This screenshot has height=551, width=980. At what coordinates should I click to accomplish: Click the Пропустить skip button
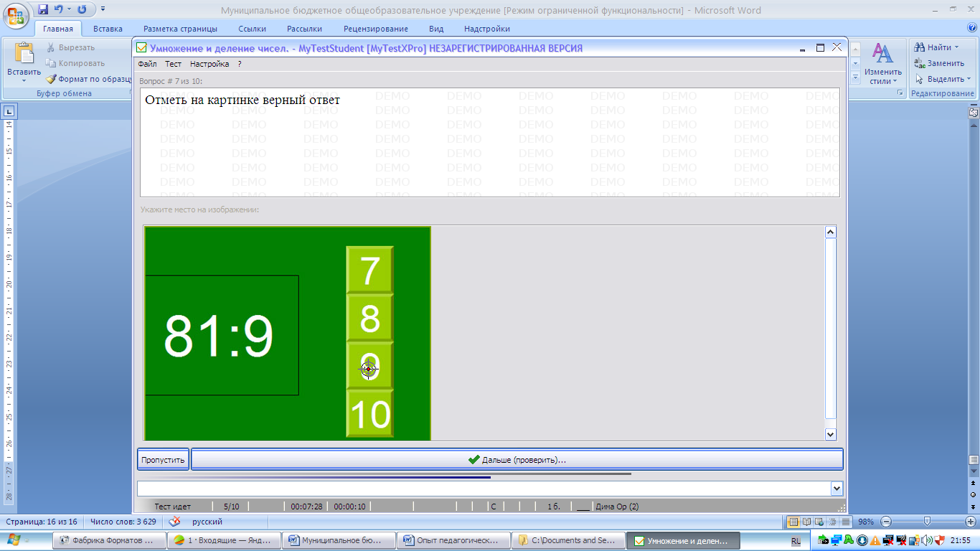(163, 460)
